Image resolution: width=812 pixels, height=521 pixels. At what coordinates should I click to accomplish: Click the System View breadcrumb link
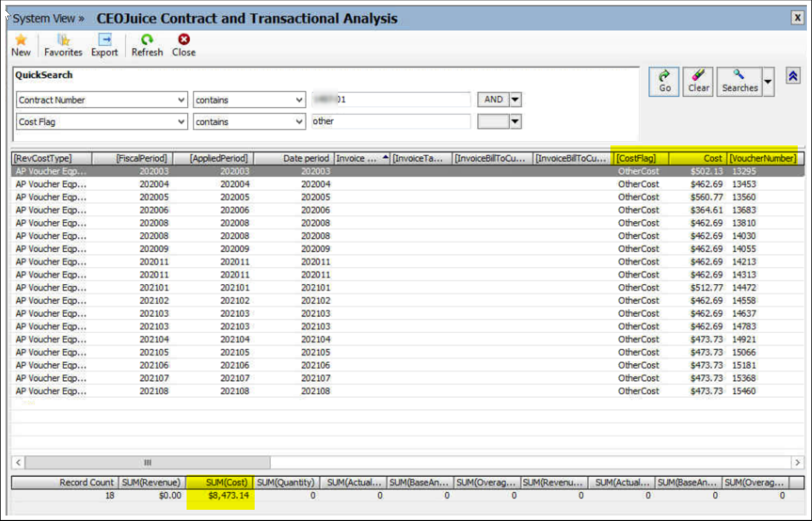click(x=48, y=18)
